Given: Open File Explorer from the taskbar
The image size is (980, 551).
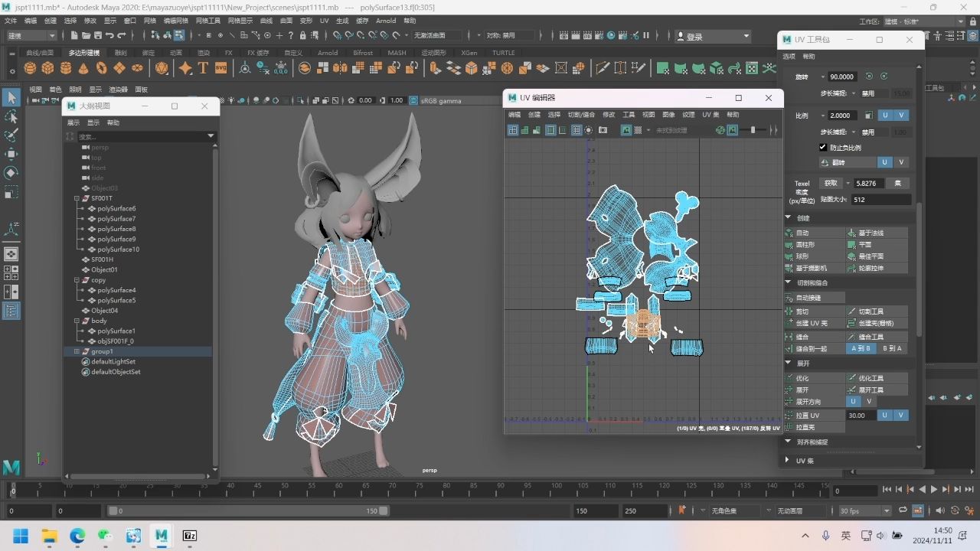Looking at the screenshot, I should [49, 536].
